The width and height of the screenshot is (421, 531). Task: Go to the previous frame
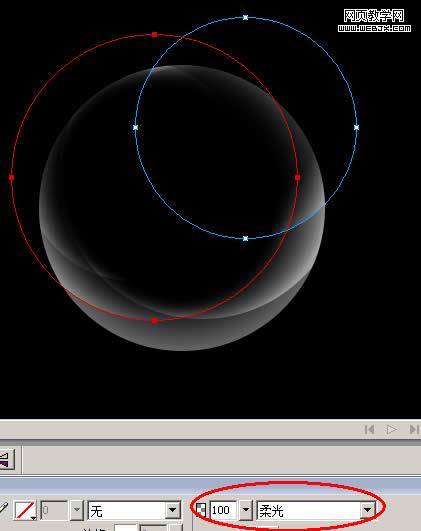[x=370, y=429]
